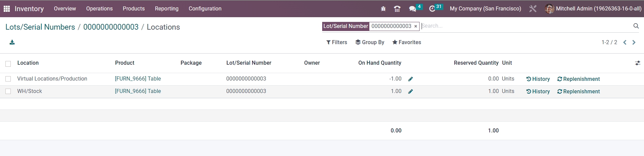The image size is (644, 156).
Task: Sort by On Hand Quantity column header
Action: [380, 63]
